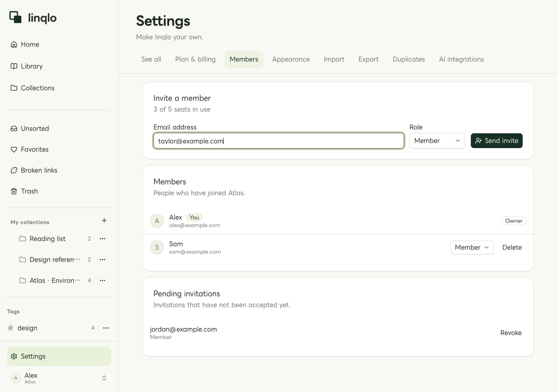Click the Settings page heading

[x=163, y=21]
